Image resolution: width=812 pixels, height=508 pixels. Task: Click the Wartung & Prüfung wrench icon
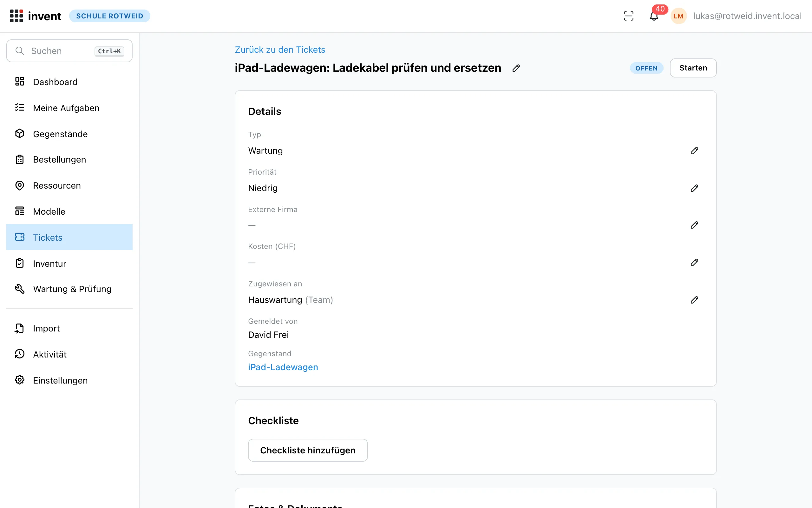[x=20, y=289]
